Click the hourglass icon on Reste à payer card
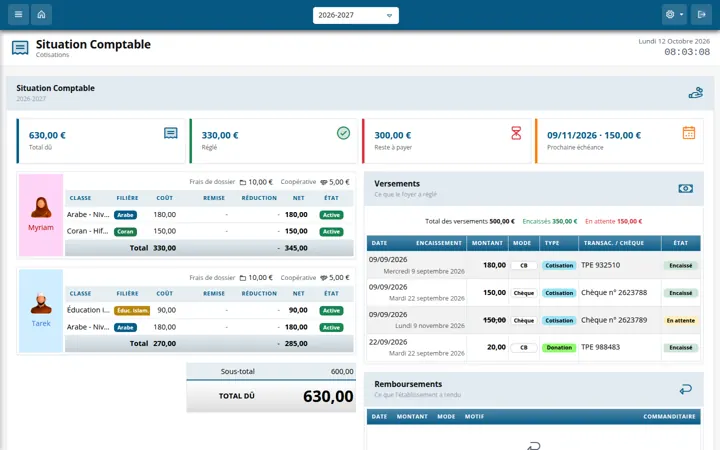The width and height of the screenshot is (720, 450). [x=516, y=133]
